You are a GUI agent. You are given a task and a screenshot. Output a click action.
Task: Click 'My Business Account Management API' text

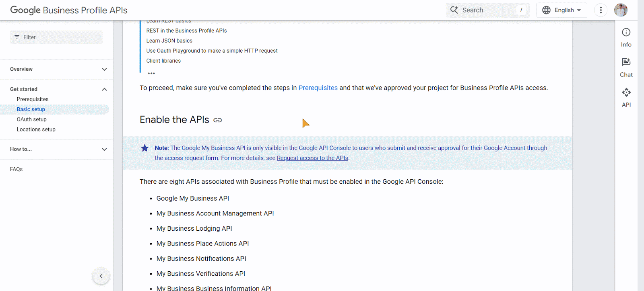click(215, 213)
